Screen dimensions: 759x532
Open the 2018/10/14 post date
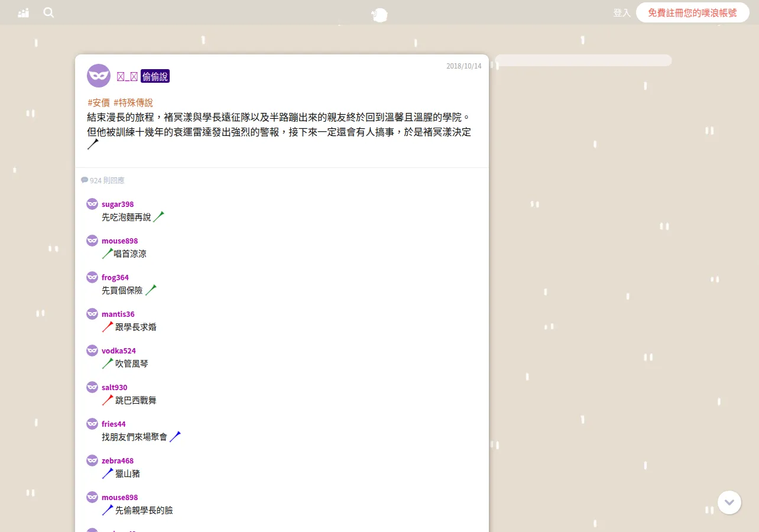click(464, 66)
